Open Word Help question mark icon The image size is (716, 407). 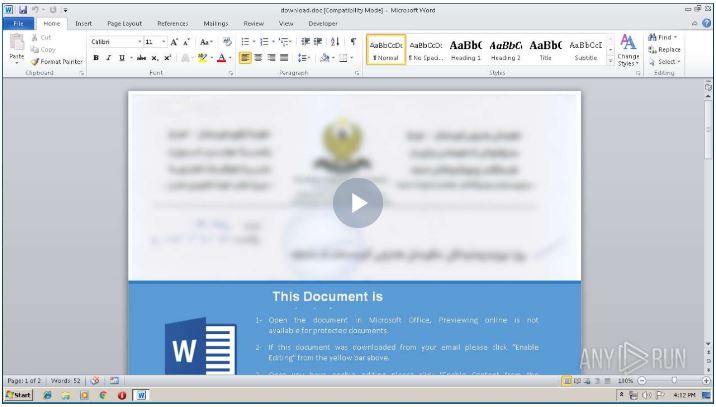[707, 23]
